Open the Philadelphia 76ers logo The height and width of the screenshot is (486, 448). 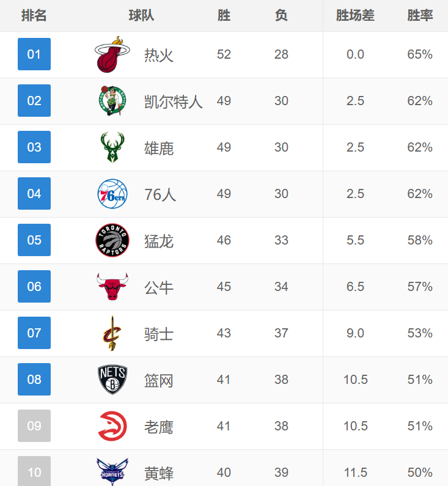112,194
